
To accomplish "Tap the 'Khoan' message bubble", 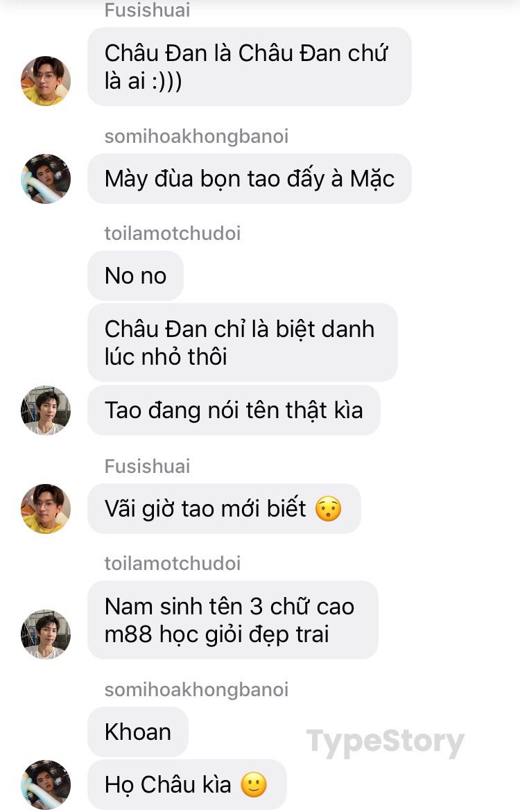I will (x=138, y=732).
